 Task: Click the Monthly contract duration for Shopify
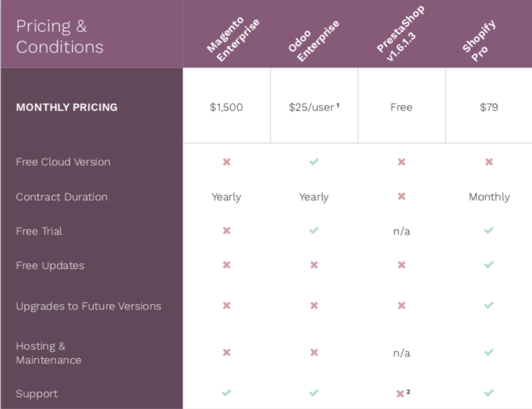[489, 197]
